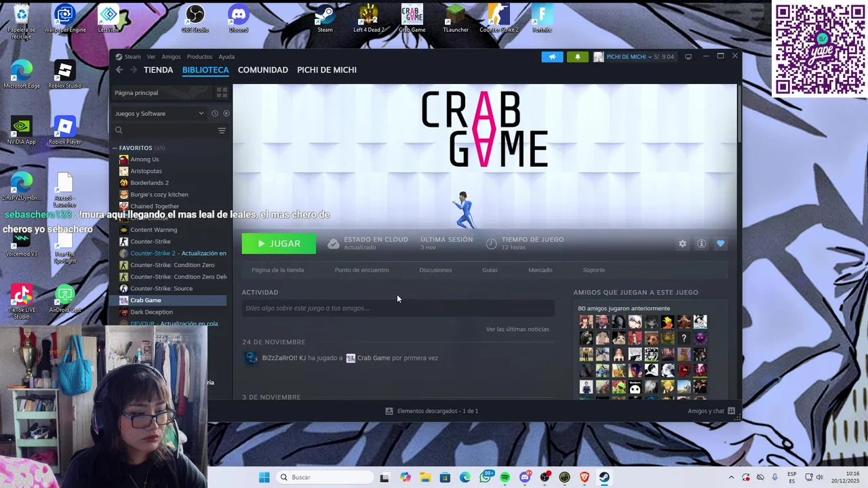The width and height of the screenshot is (868, 488).
Task: Open the BIBLIOTECA tab
Action: tap(205, 70)
